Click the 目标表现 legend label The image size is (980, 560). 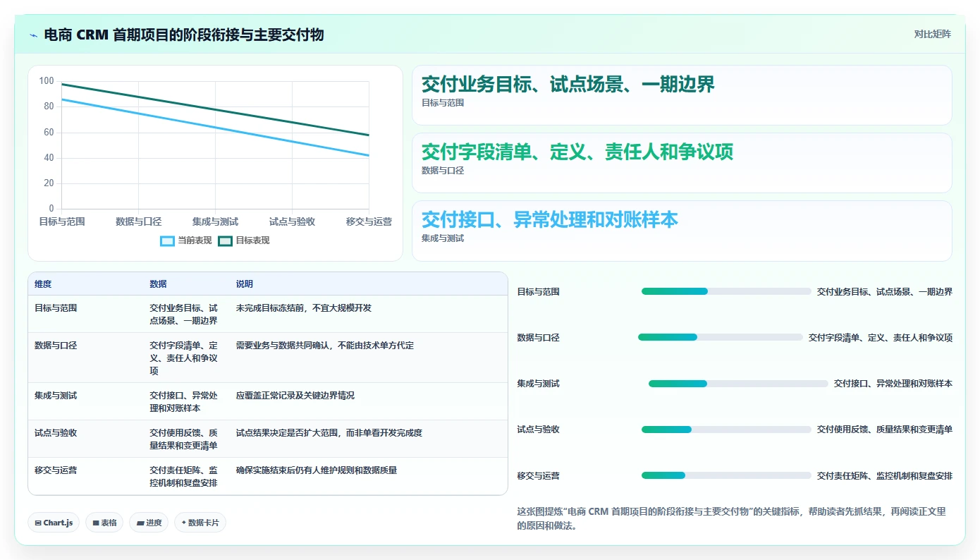pos(252,241)
